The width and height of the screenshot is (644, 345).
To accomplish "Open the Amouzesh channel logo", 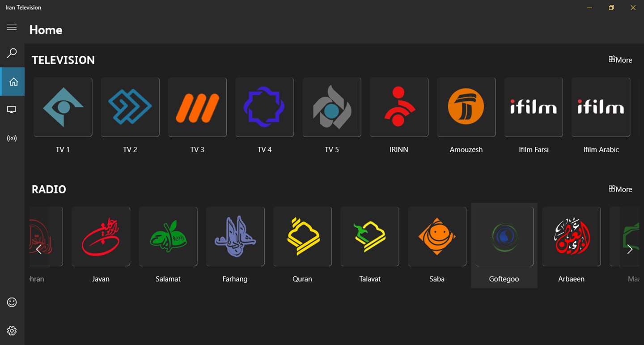I will (x=466, y=107).
